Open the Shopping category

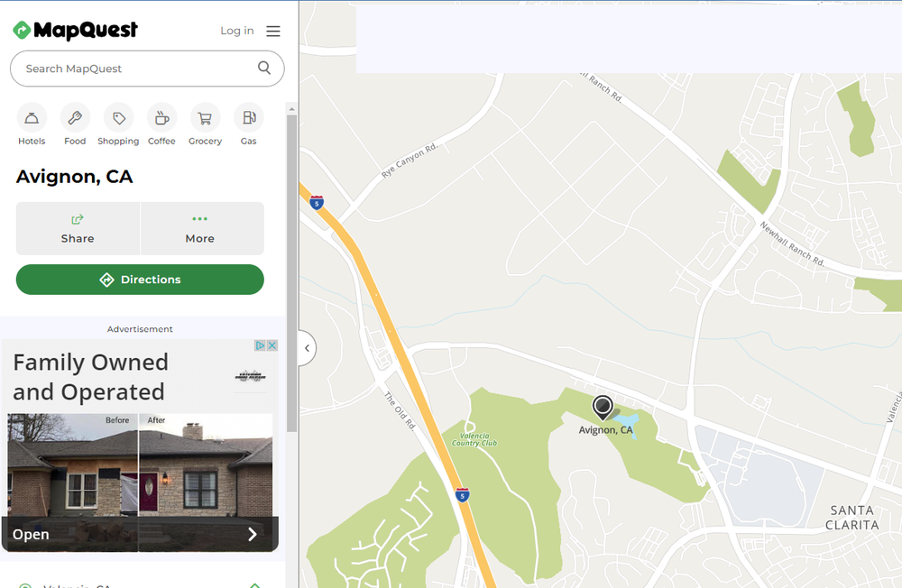click(118, 118)
